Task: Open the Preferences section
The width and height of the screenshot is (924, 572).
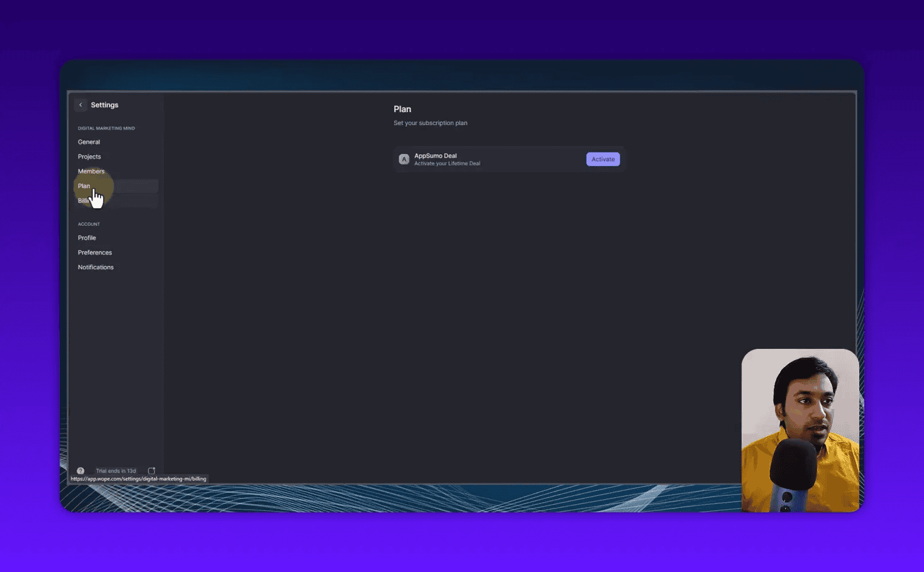Action: (95, 252)
